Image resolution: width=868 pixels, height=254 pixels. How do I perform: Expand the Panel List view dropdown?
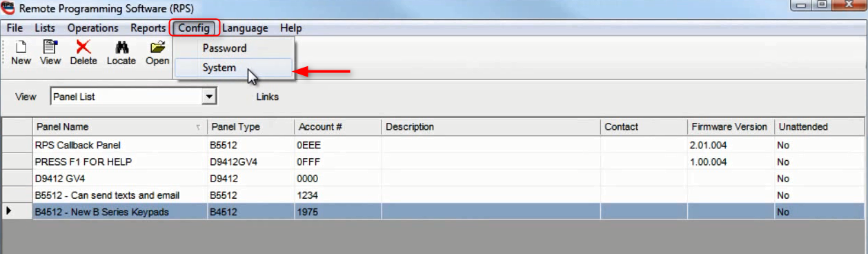pos(210,97)
